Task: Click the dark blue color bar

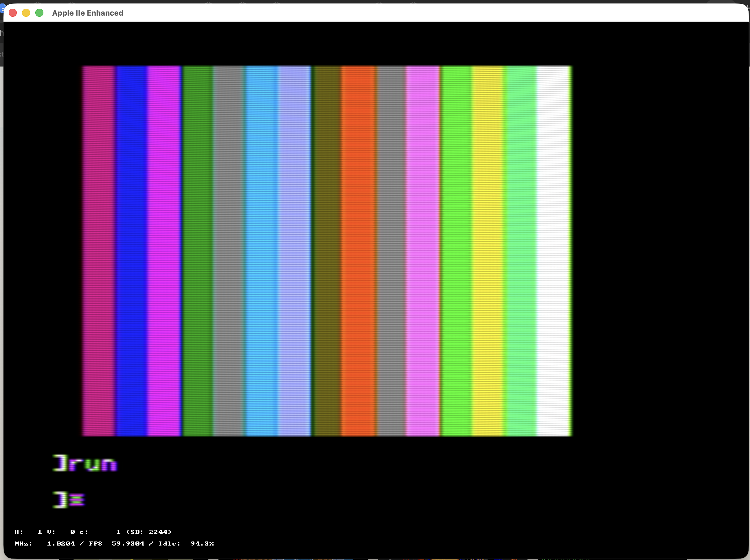Action: (x=132, y=251)
